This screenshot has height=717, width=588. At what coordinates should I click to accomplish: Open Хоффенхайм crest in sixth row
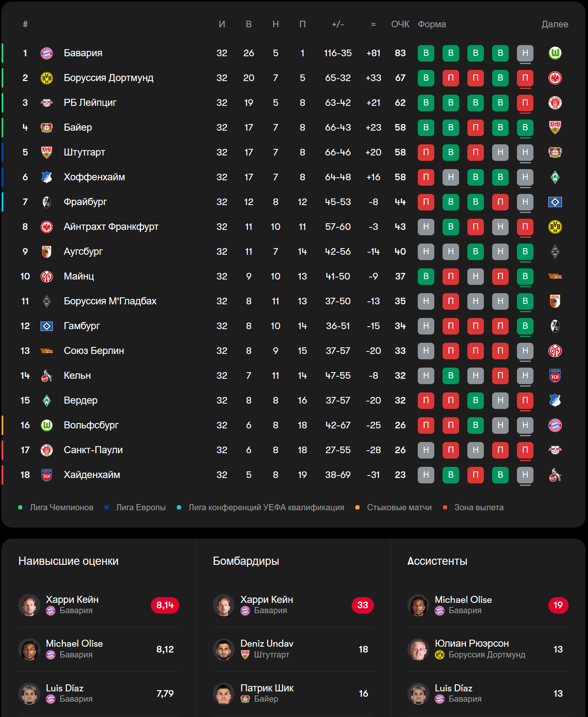coord(47,177)
